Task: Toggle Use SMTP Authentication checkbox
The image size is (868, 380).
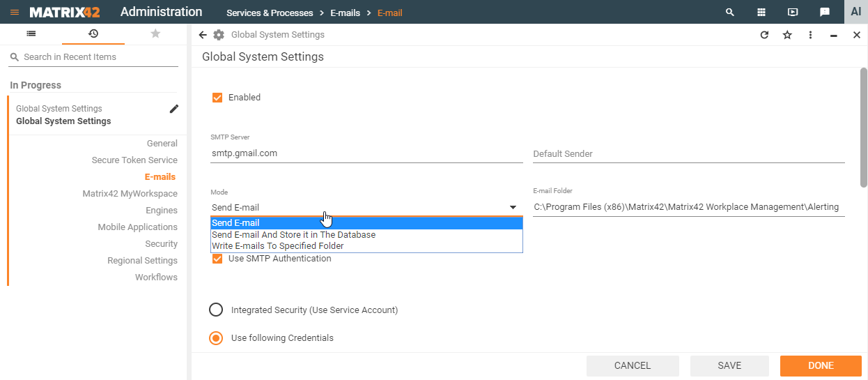Action: pyautogui.click(x=217, y=259)
